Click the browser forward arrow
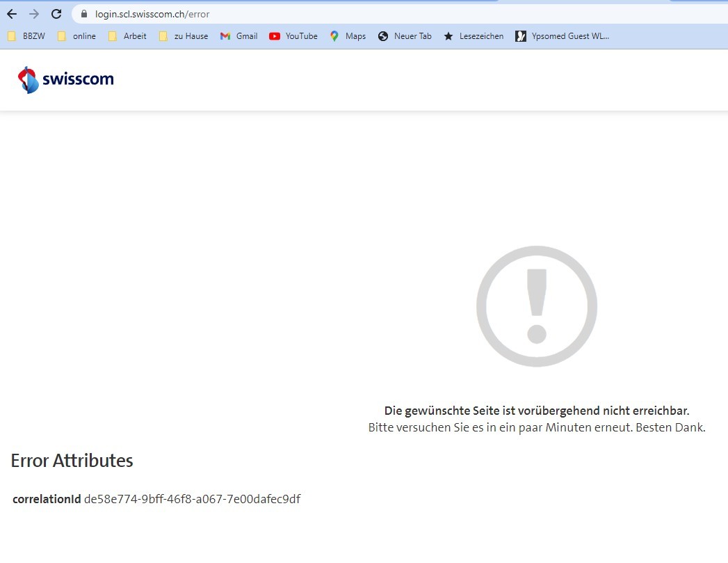 34,14
